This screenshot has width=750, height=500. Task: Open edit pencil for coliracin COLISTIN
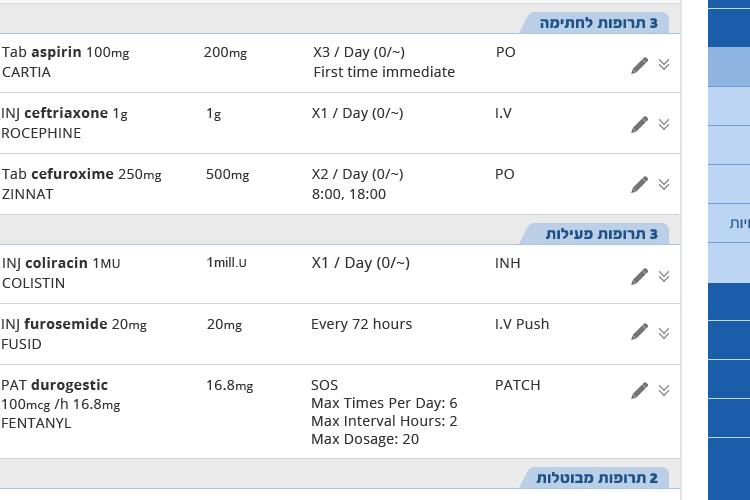point(640,277)
